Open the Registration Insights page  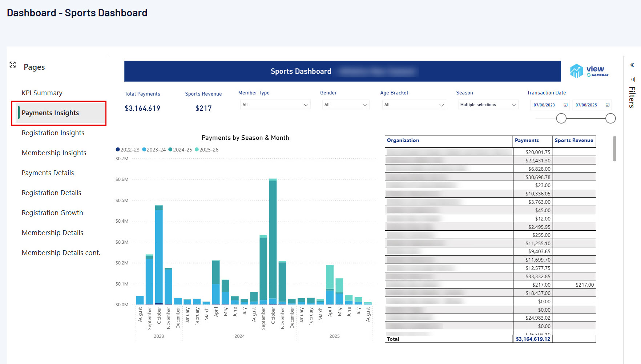click(53, 133)
